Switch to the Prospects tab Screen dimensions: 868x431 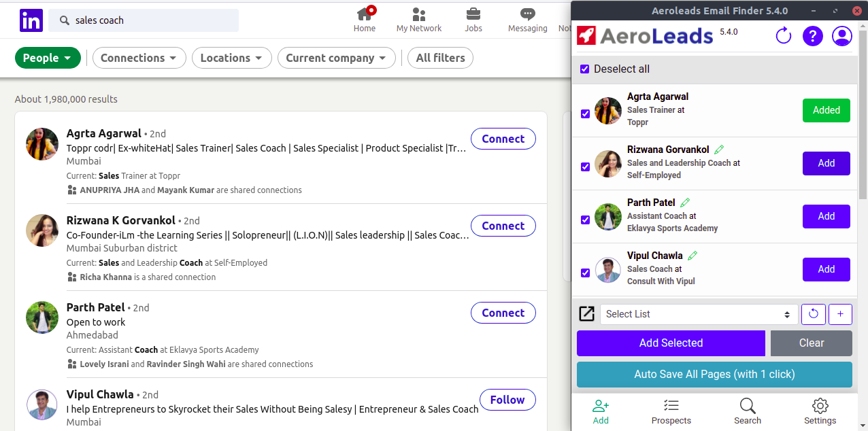tap(671, 412)
